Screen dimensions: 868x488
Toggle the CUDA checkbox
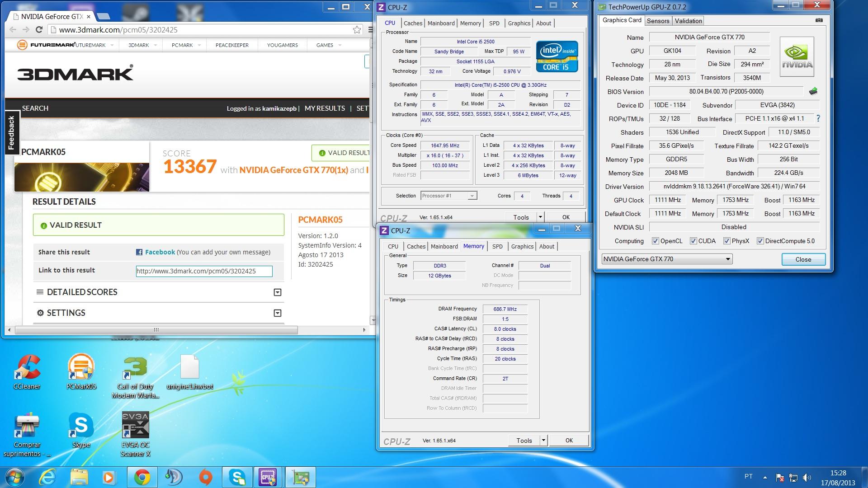[693, 241]
